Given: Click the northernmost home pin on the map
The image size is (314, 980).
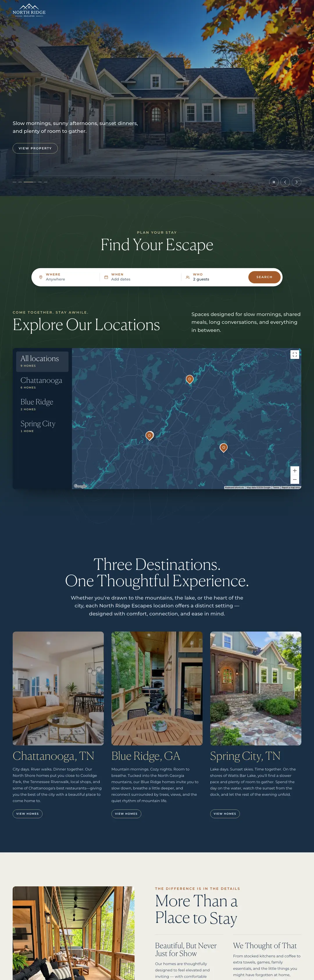Looking at the screenshot, I should [x=189, y=379].
